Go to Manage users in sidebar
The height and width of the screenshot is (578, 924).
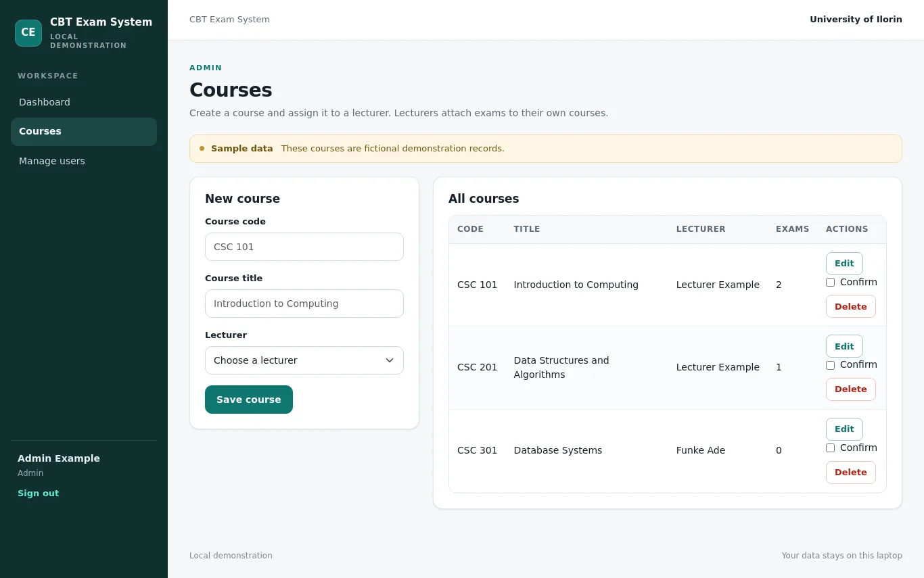coord(84,161)
